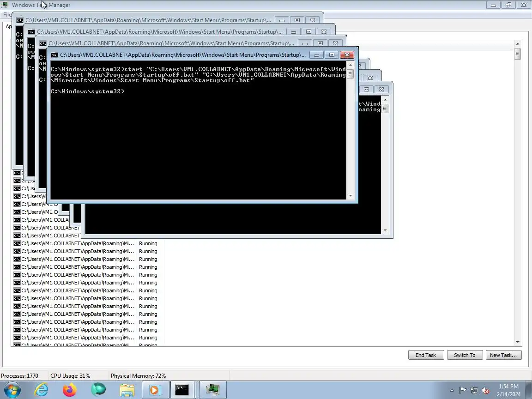This screenshot has height=399, width=532.
Task: Minimize the third stacked Command Prompt window
Action: point(305,43)
